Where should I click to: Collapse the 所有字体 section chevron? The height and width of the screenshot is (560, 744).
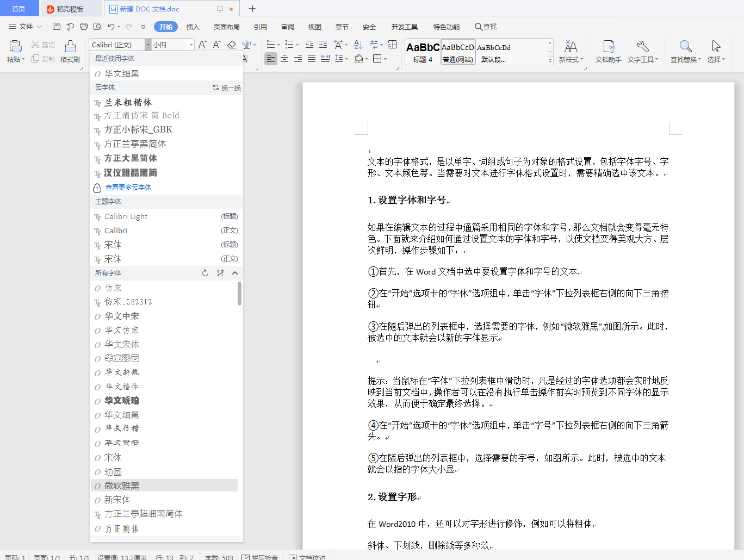click(x=235, y=273)
